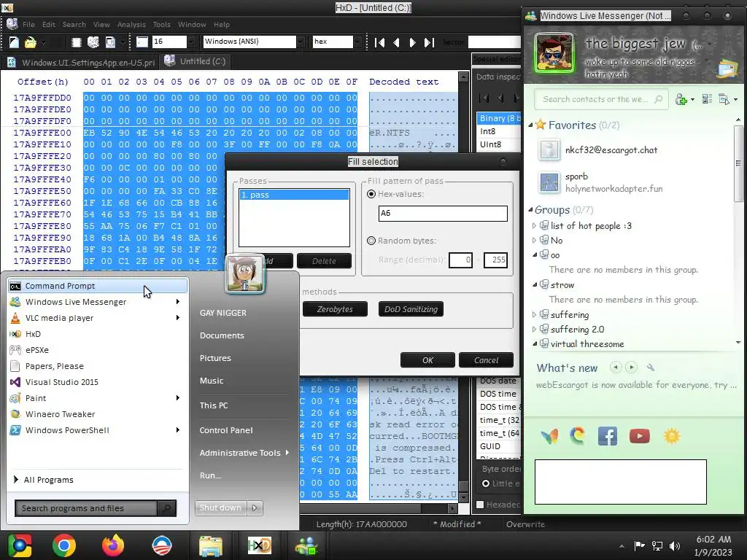Open the add-contact dropdown arrow
Screen dimensions: 747x560
pyautogui.click(x=693, y=100)
